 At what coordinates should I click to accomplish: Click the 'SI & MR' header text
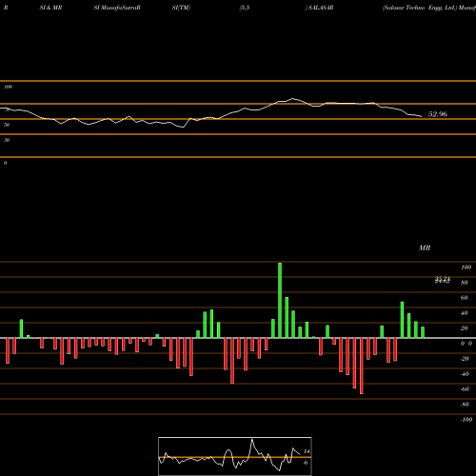pos(50,8)
